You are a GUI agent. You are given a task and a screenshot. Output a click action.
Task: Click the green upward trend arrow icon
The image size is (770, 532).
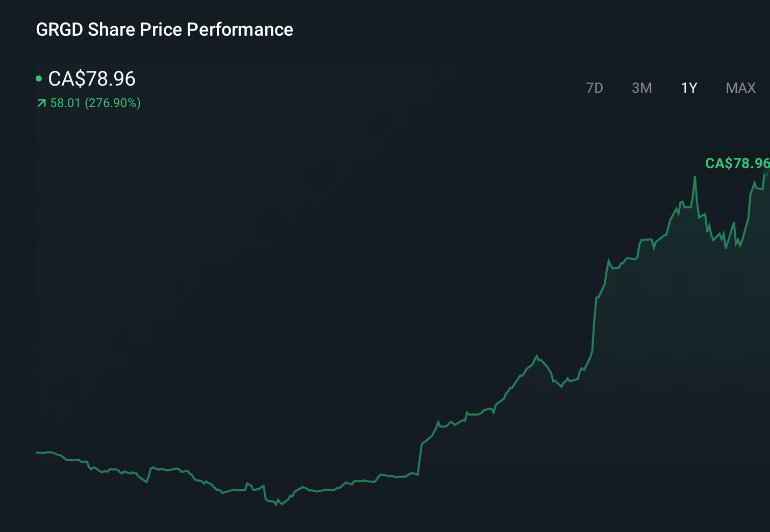tap(41, 102)
